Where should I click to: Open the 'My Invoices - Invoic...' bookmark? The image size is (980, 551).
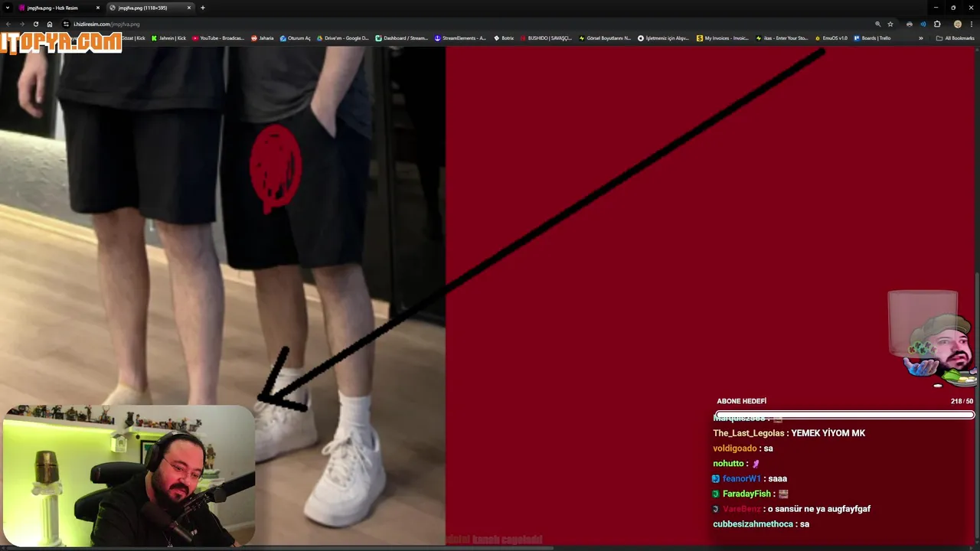[x=723, y=37]
